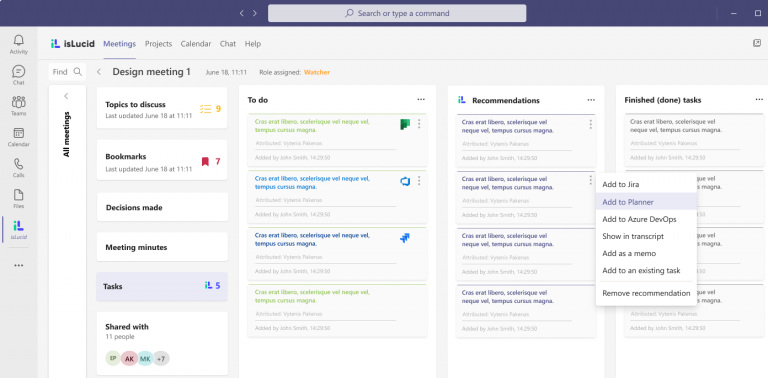Click the All meetings vertical label

[x=67, y=134]
